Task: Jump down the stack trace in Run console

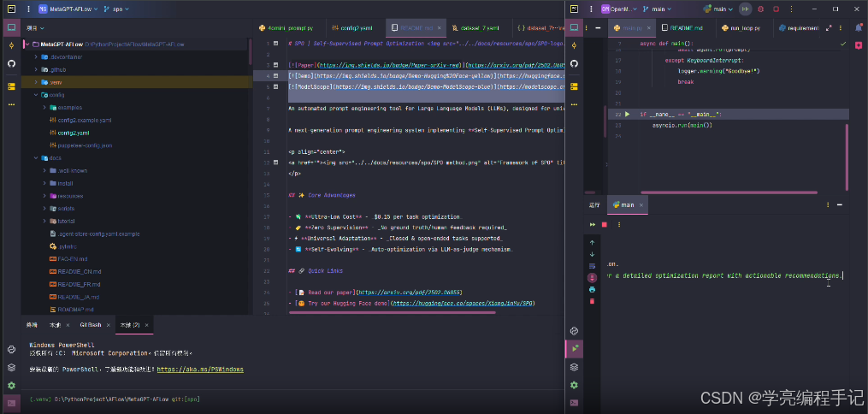Action: pos(593,254)
